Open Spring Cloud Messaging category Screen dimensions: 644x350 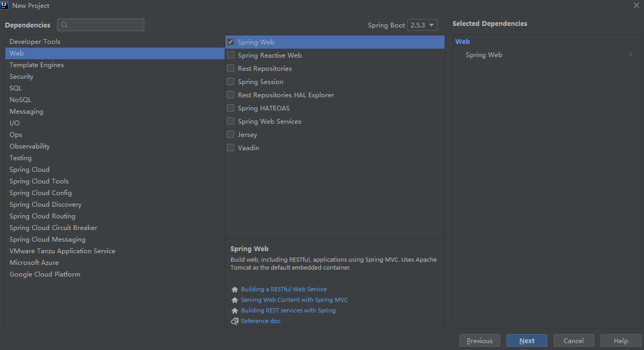pyautogui.click(x=115, y=240)
